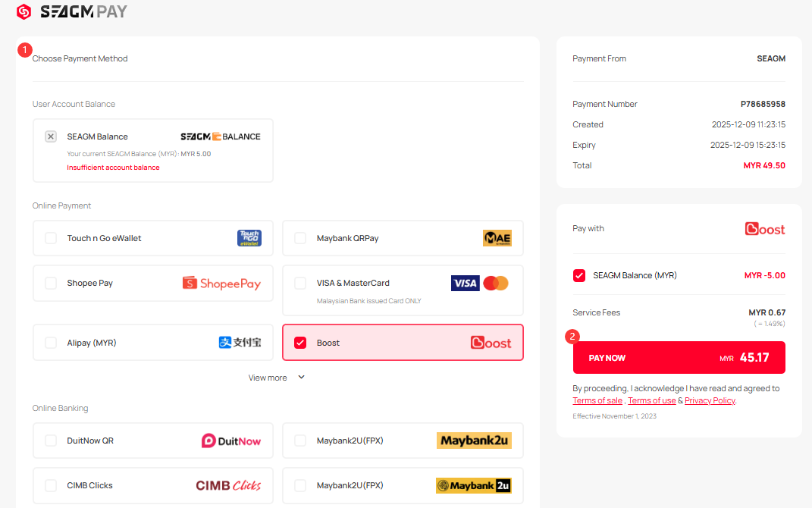Uncheck the Boost payment checkbox
The width and height of the screenshot is (812, 508).
coord(300,343)
